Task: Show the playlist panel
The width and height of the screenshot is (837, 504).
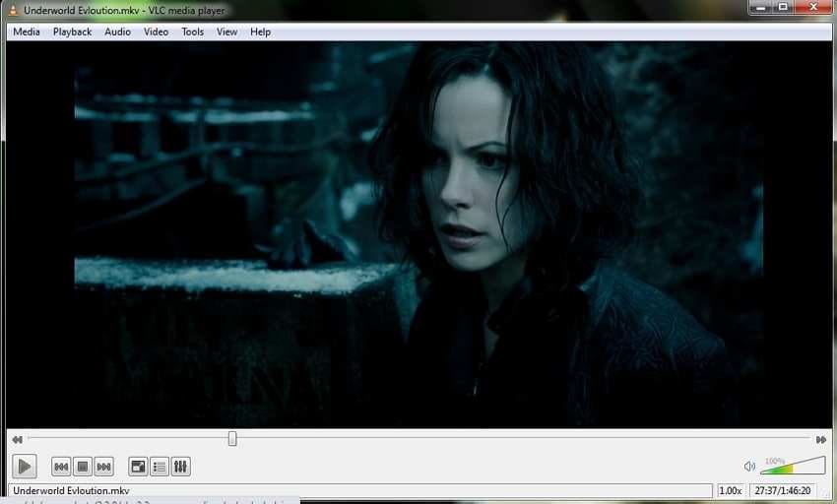Action: tap(160, 468)
